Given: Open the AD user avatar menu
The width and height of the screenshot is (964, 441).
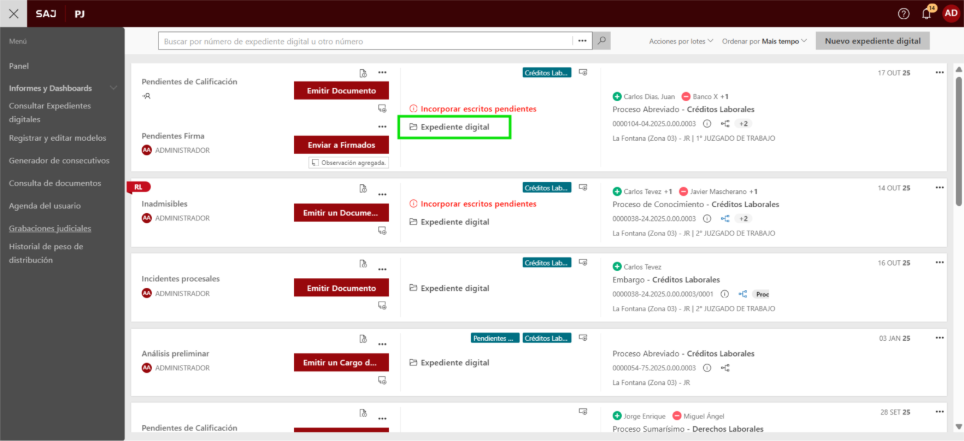Looking at the screenshot, I should (x=950, y=13).
